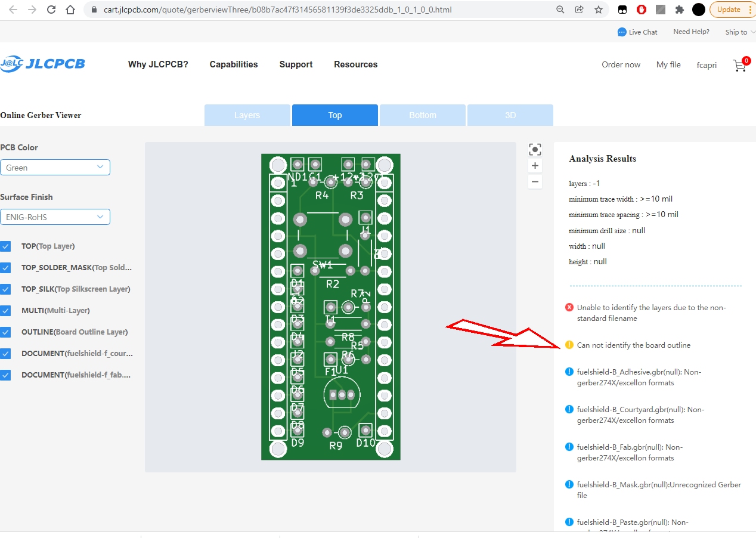
Task: Open Support menu
Action: 296,64
